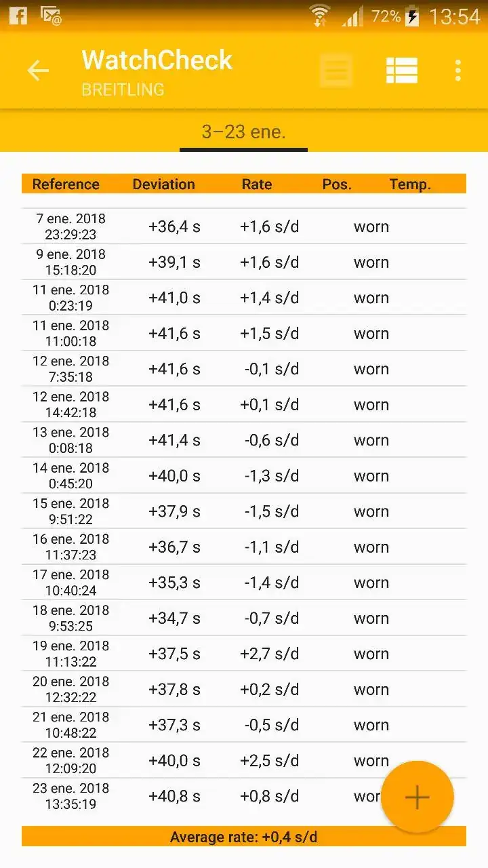Screen dimensions: 488x868
Task: Tap the back arrow icon
Action: (x=38, y=71)
